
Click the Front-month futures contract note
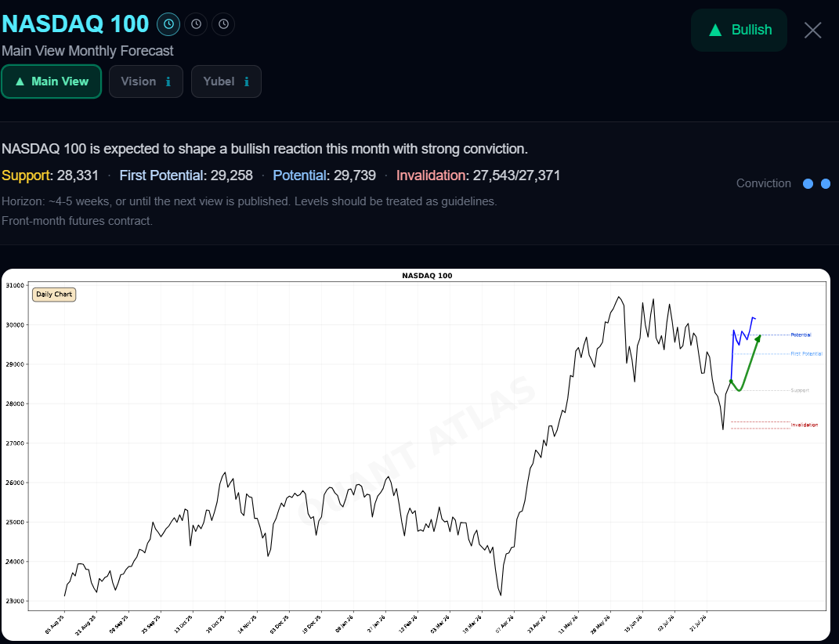[77, 221]
